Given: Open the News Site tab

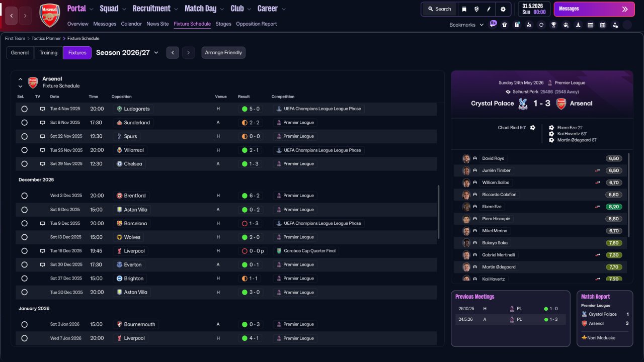Looking at the screenshot, I should coord(157,24).
